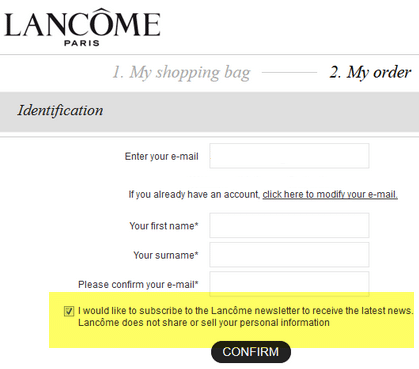419x369 pixels.
Task: Go back to My shopping bag step
Action: point(181,72)
